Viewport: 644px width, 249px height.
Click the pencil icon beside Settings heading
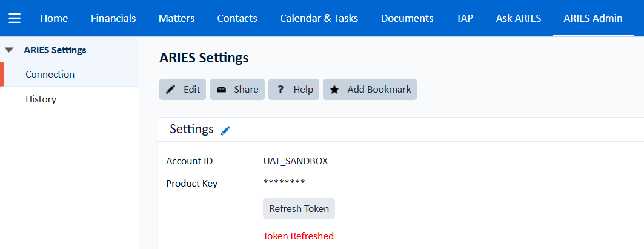225,131
